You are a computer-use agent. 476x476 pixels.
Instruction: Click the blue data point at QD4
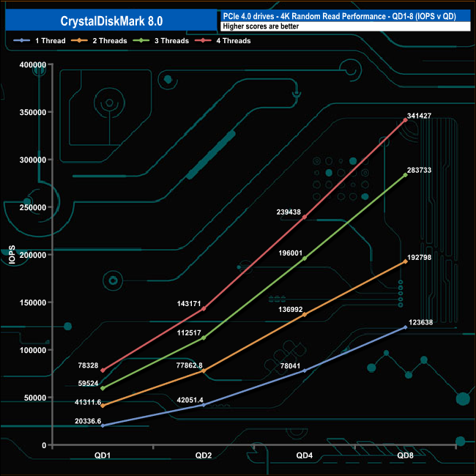click(x=305, y=371)
